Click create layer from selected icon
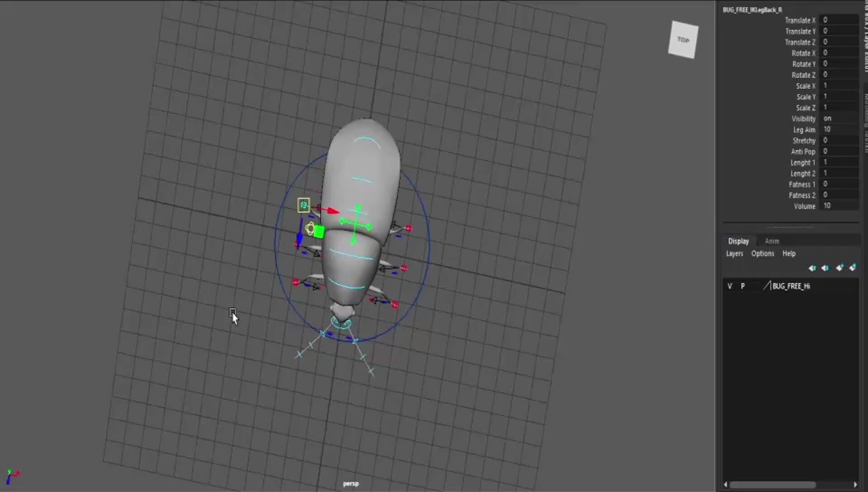Screen dimensions: 868x492 (x=853, y=268)
